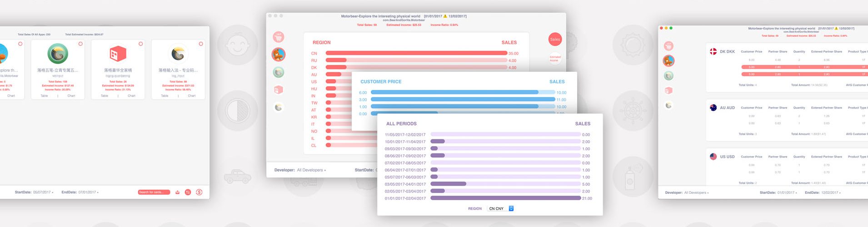
Task: Click the EndDate 12/02/2017 selector in the right window
Action: [830, 192]
